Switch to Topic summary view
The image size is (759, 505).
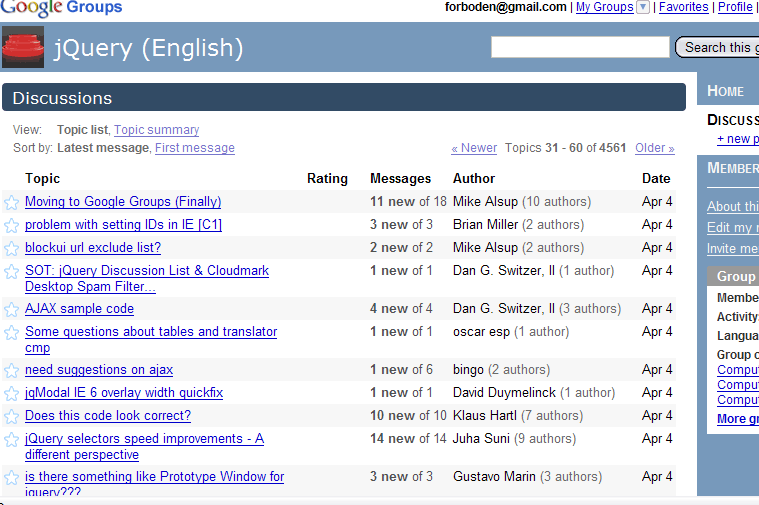coord(157,130)
